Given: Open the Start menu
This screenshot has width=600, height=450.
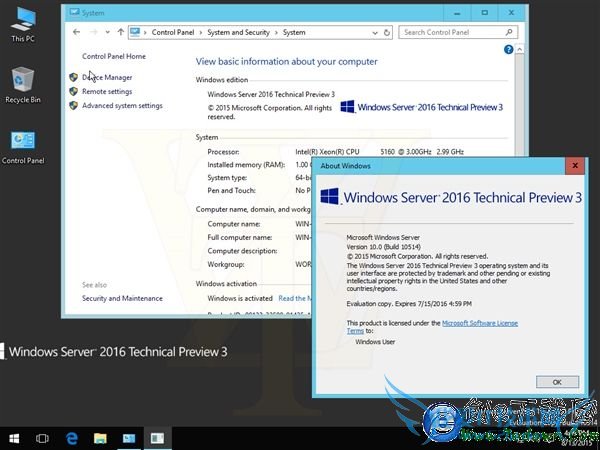Looking at the screenshot, I should pyautogui.click(x=14, y=439).
